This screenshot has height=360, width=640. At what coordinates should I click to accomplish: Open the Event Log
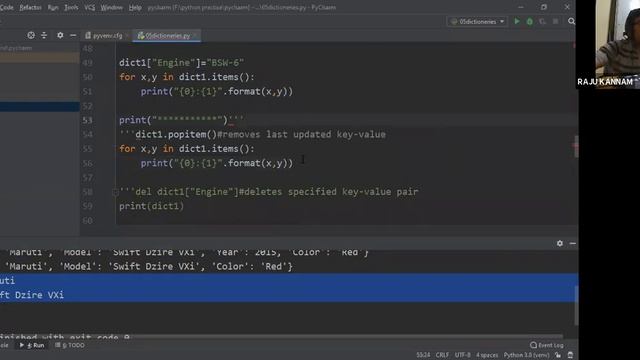(547, 345)
